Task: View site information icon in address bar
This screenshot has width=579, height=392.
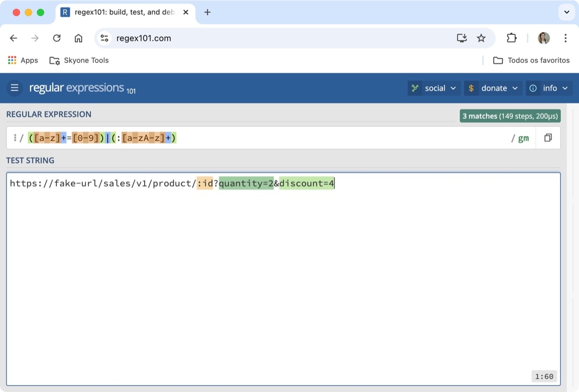Action: [x=105, y=38]
